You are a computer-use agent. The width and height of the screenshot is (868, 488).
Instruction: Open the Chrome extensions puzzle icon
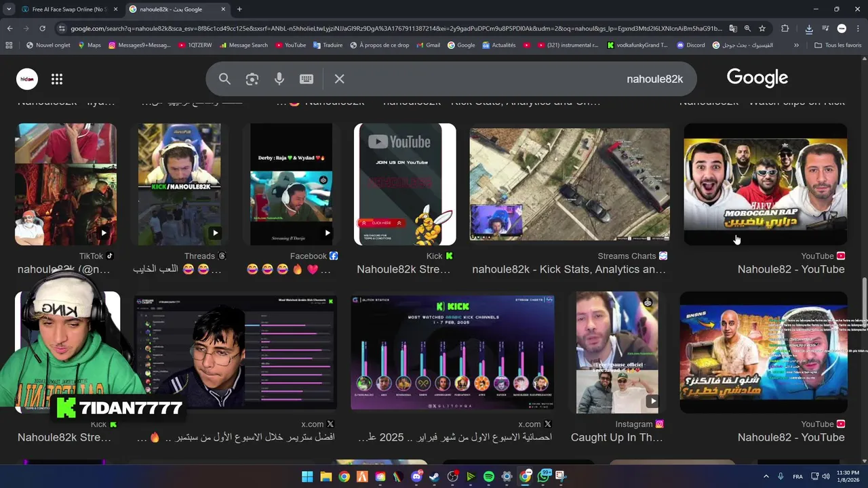[785, 28]
